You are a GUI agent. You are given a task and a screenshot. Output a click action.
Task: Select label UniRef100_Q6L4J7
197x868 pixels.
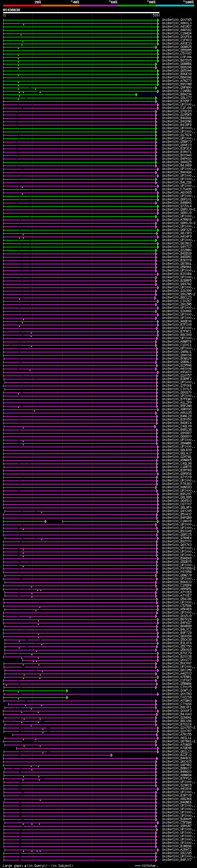coord(177,453)
